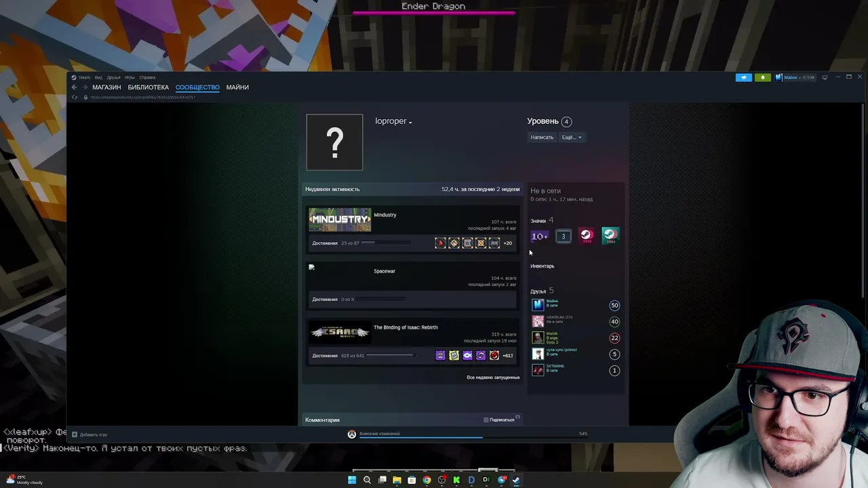Open Google Chrome from taskbar
868x488 pixels.
pyautogui.click(x=427, y=480)
